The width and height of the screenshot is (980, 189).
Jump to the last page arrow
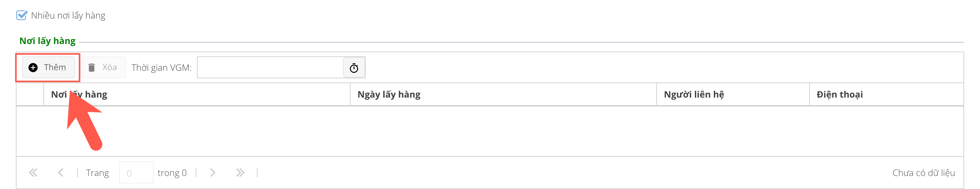coord(240,173)
